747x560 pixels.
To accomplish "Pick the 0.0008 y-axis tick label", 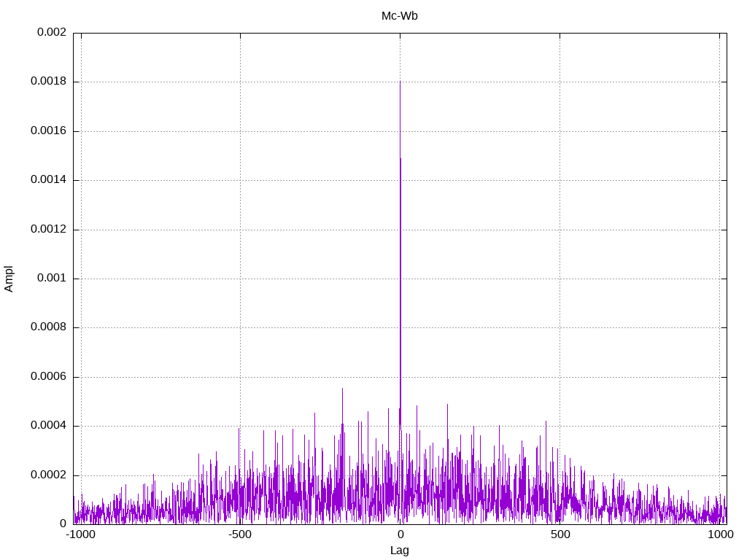I will click(48, 327).
